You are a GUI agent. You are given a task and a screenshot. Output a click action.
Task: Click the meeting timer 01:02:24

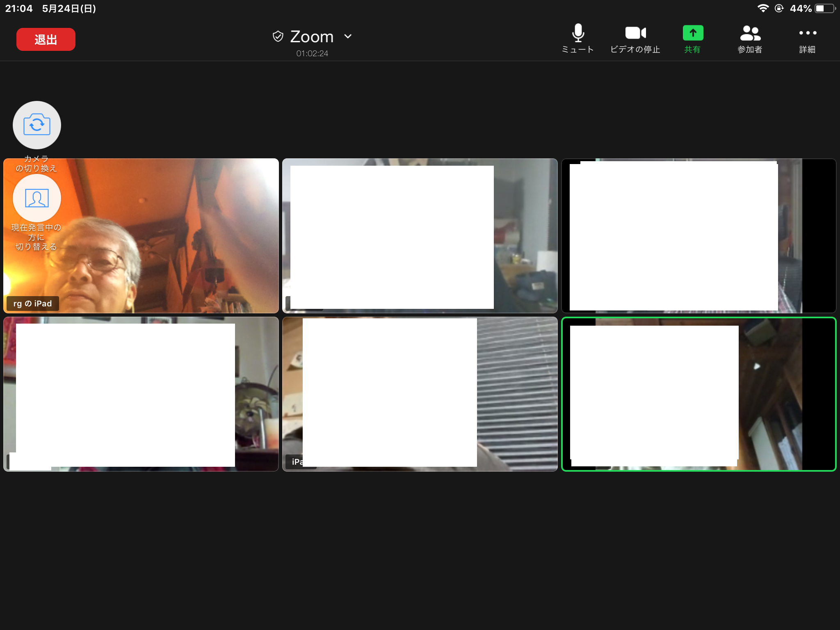[x=312, y=53]
